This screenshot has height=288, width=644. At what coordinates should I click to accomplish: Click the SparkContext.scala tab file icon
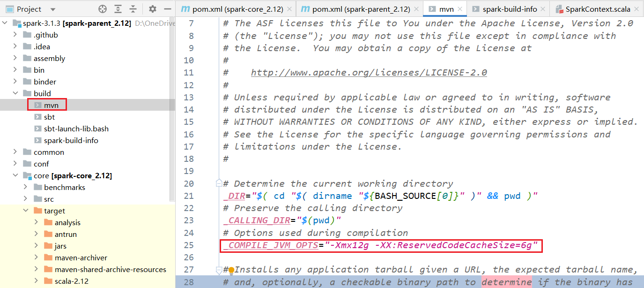pos(559,9)
